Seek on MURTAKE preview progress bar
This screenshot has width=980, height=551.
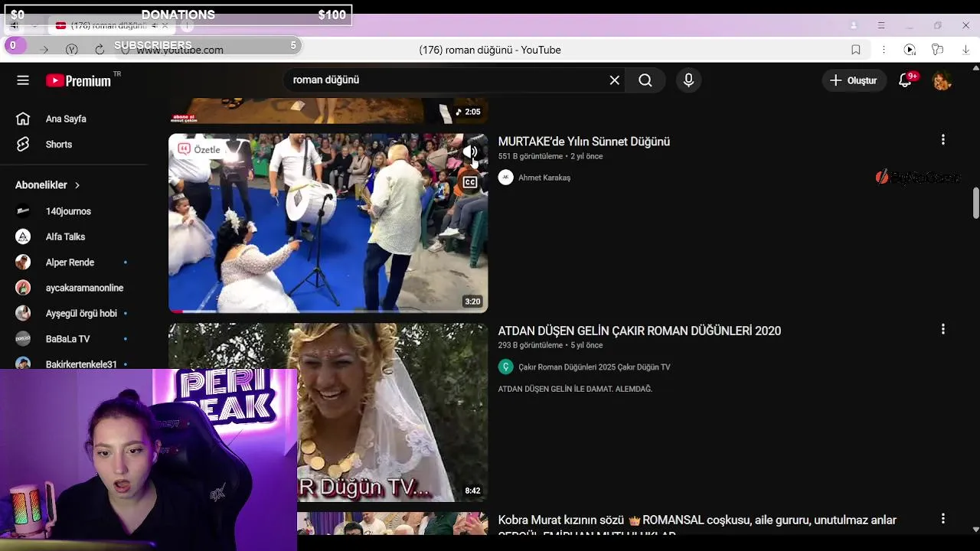pyautogui.click(x=328, y=311)
